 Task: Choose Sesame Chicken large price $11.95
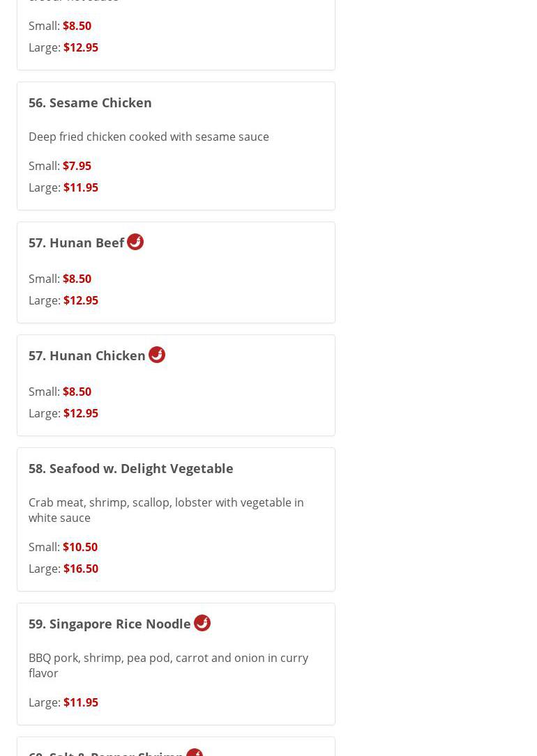tap(81, 187)
